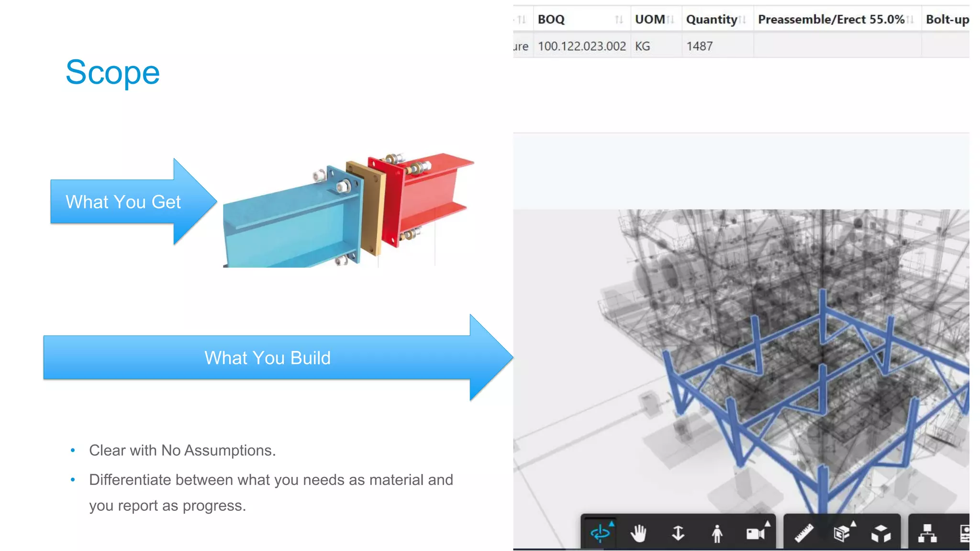Open the Section analysis tool

click(x=842, y=533)
